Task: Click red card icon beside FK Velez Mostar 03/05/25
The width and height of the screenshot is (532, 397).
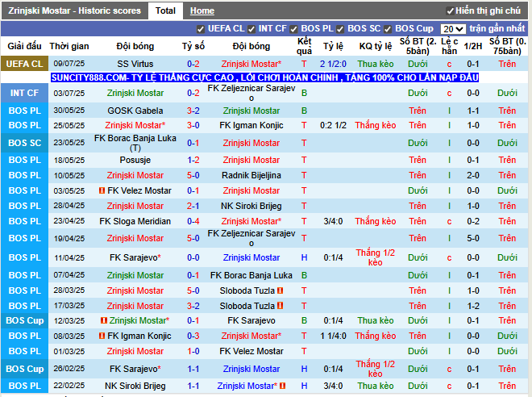Action: pyautogui.click(x=102, y=190)
